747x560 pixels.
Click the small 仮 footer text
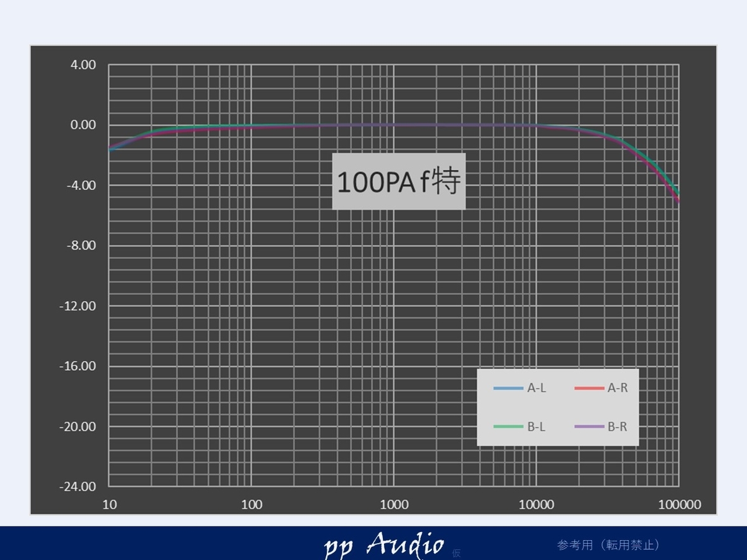click(456, 553)
